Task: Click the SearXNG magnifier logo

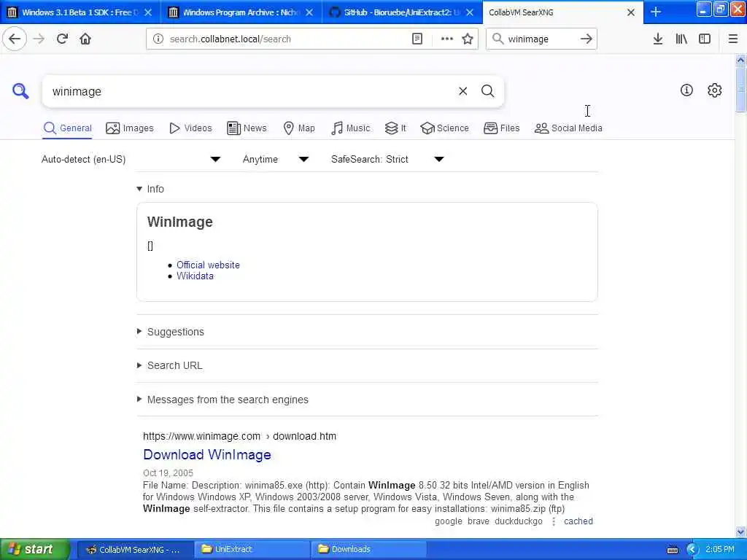Action: [x=20, y=90]
